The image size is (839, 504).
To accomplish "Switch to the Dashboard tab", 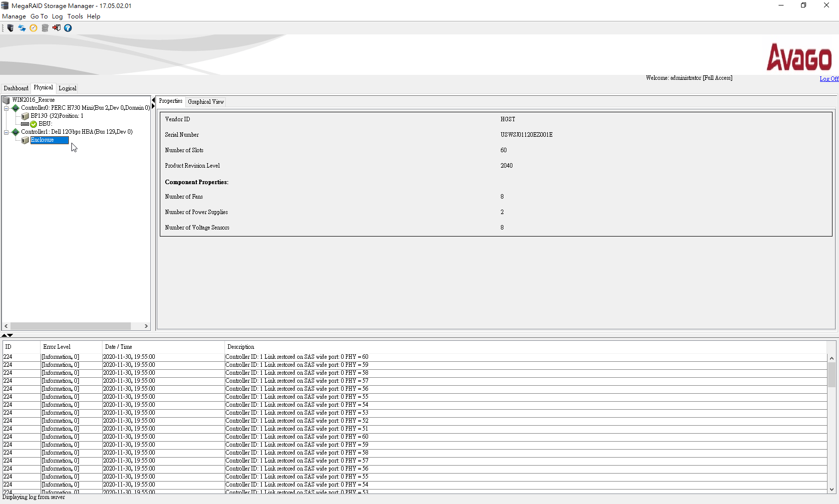I will [16, 88].
